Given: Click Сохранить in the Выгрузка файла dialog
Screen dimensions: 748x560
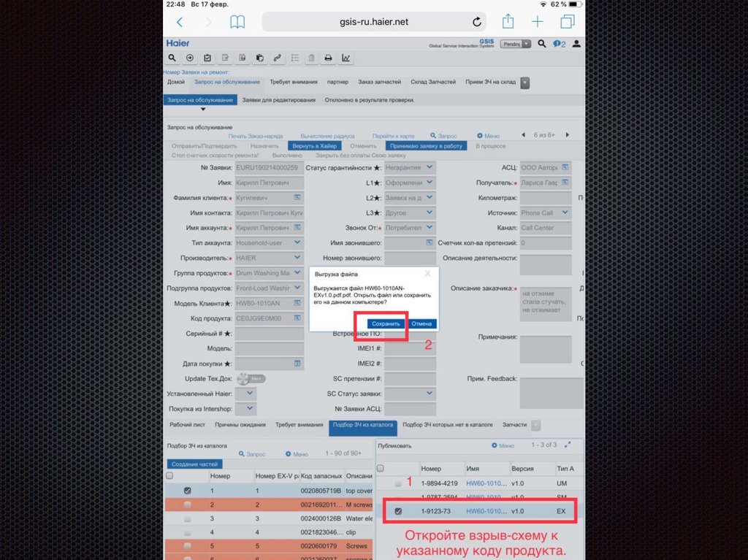Looking at the screenshot, I should click(386, 323).
